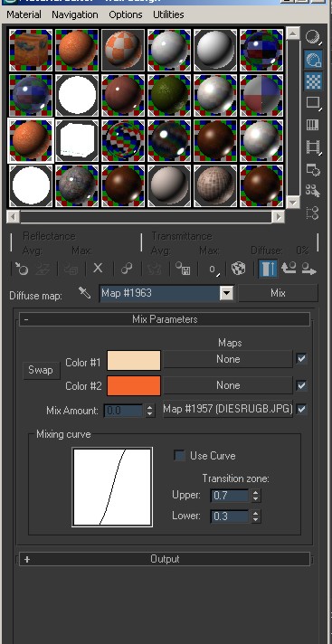The width and height of the screenshot is (332, 644).
Task: Open the Navigation menu
Action: (75, 14)
